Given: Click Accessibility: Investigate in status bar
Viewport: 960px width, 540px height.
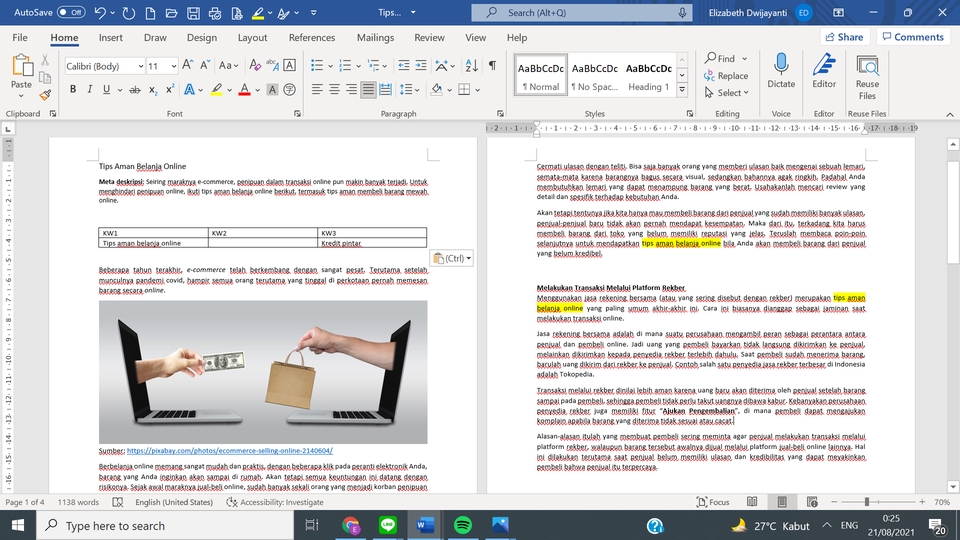Looking at the screenshot, I should pyautogui.click(x=275, y=502).
